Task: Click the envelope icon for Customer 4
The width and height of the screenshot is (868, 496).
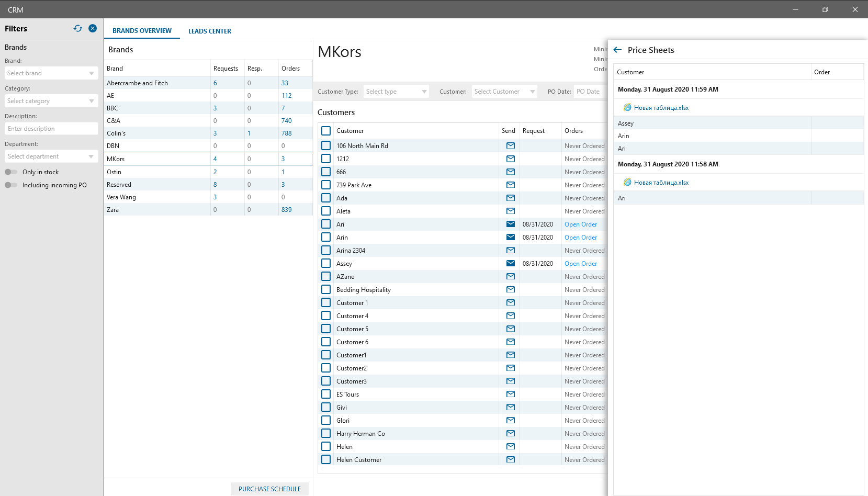Action: pyautogui.click(x=511, y=315)
